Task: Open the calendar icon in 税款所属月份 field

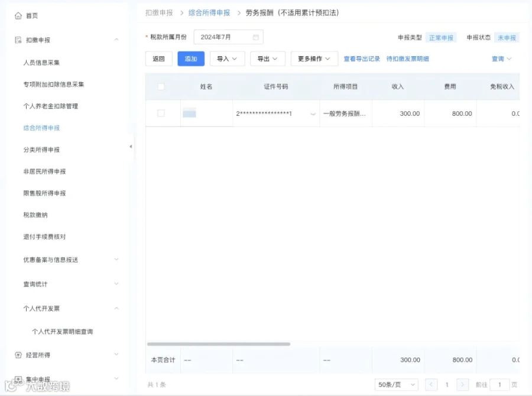Action: [256, 37]
